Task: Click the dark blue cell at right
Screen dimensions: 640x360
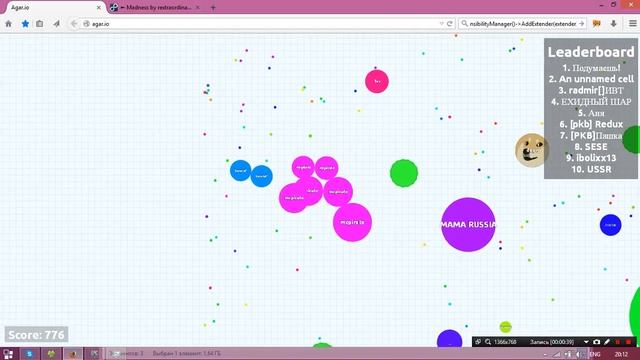Action: [x=611, y=225]
